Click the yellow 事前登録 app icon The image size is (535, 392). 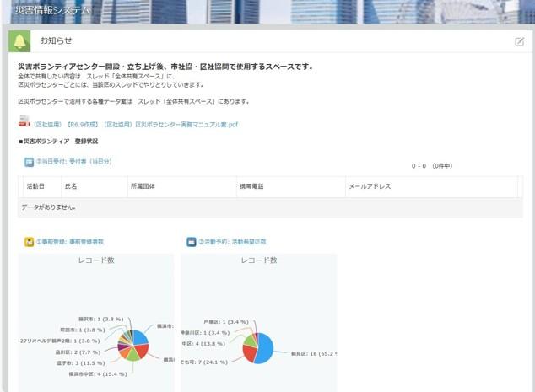(x=30, y=242)
